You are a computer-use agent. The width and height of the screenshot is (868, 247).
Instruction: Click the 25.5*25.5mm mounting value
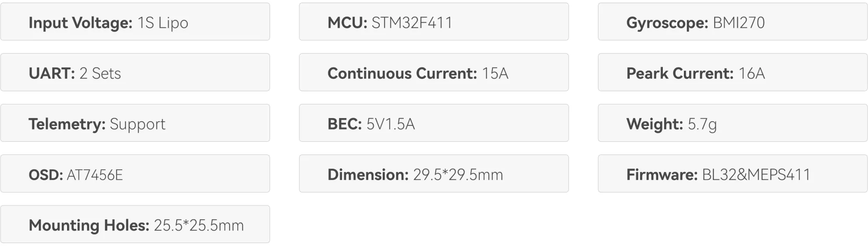tap(199, 226)
